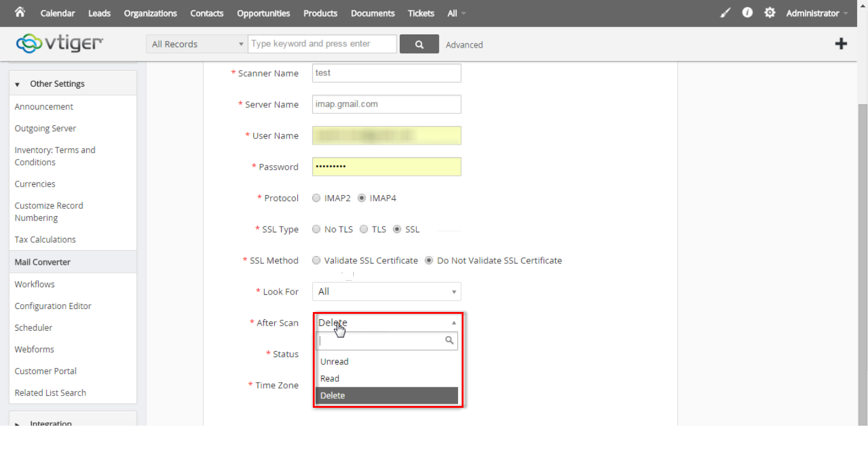Click the User Name field

point(386,136)
